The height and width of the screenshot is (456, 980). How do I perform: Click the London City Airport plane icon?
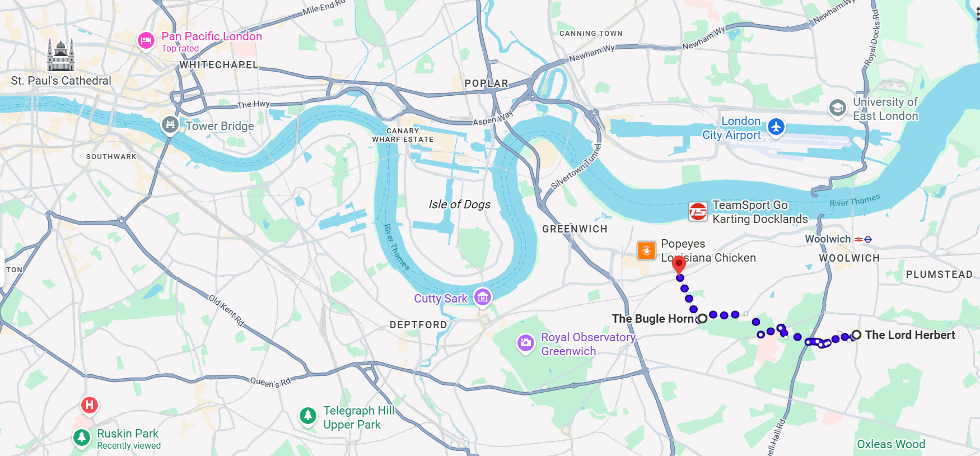tap(776, 127)
